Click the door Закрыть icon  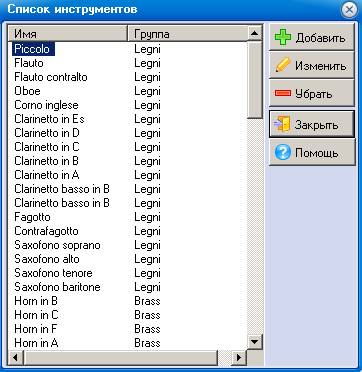[282, 124]
